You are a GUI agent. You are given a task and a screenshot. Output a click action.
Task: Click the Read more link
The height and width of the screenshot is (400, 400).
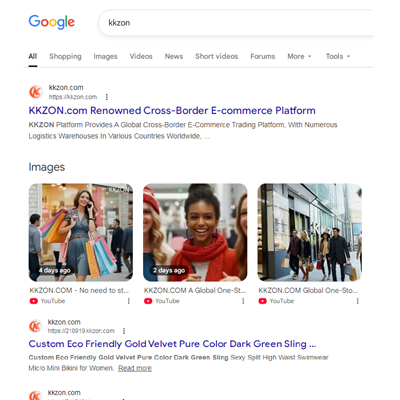(135, 368)
